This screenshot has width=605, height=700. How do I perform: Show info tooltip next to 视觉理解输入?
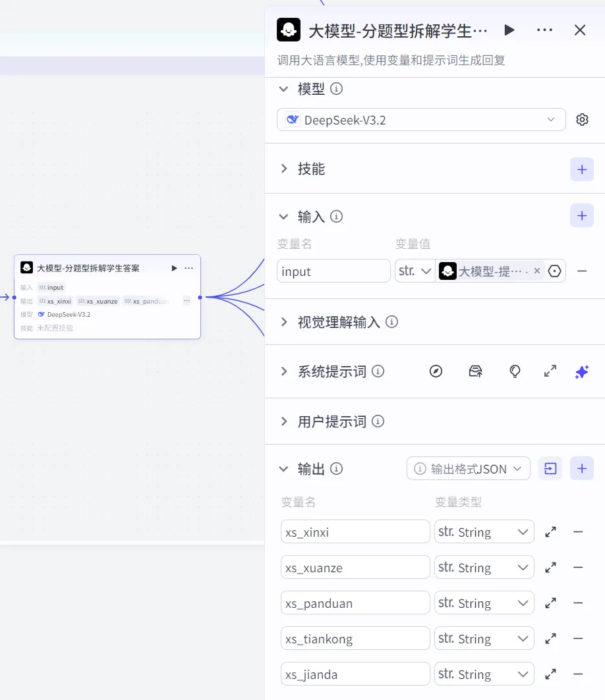(392, 322)
